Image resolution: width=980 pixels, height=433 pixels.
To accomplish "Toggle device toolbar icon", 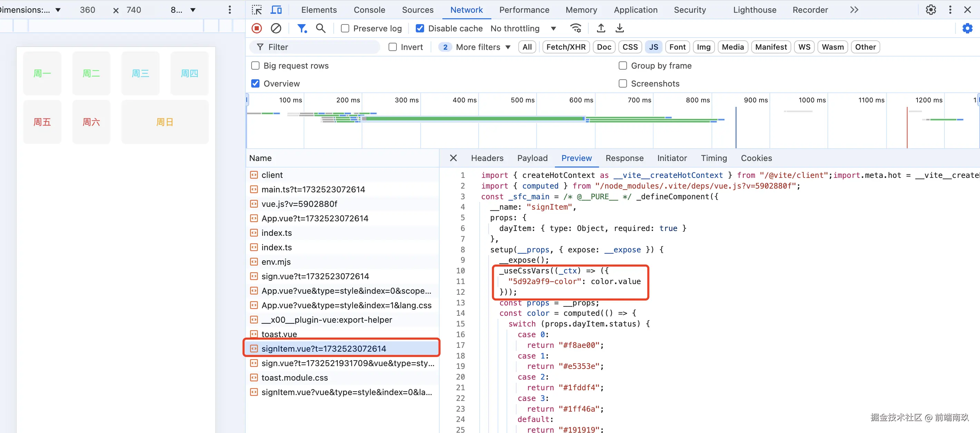I will (x=276, y=10).
